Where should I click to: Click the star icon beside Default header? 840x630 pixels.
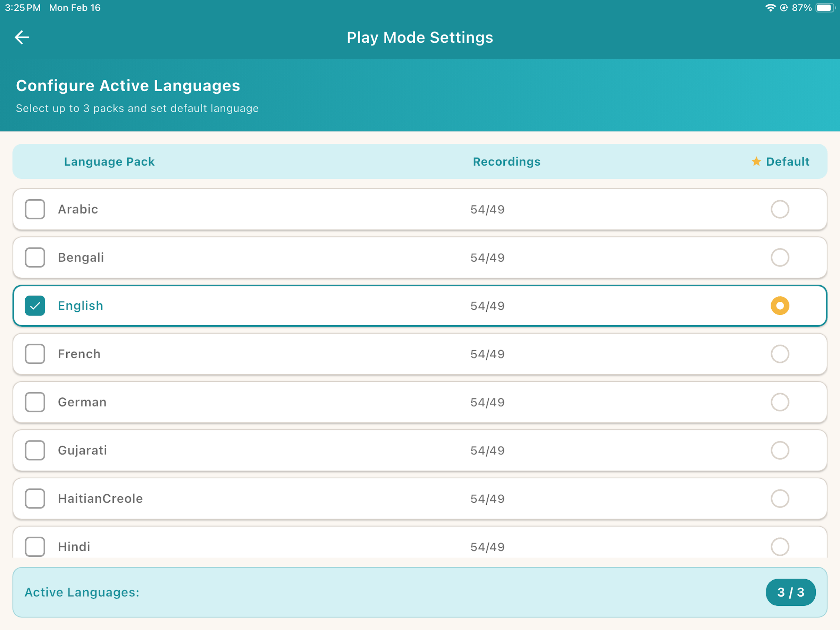point(756,161)
